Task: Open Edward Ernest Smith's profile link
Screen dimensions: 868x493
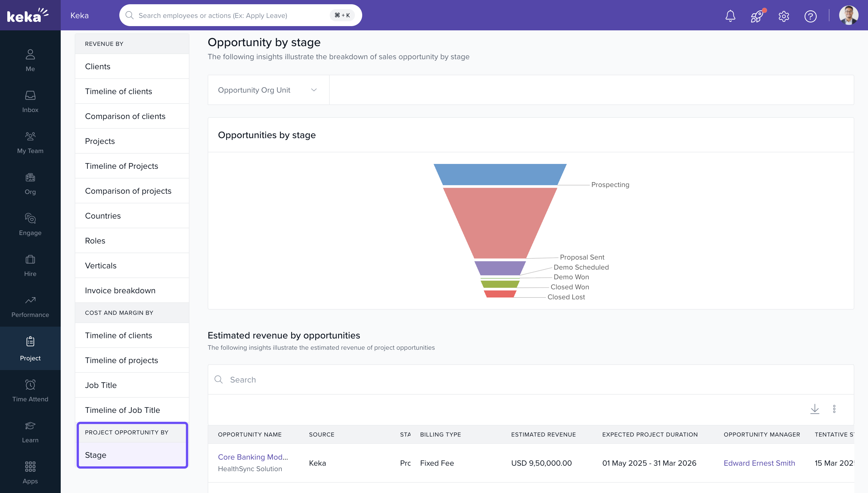Action: pyautogui.click(x=759, y=463)
